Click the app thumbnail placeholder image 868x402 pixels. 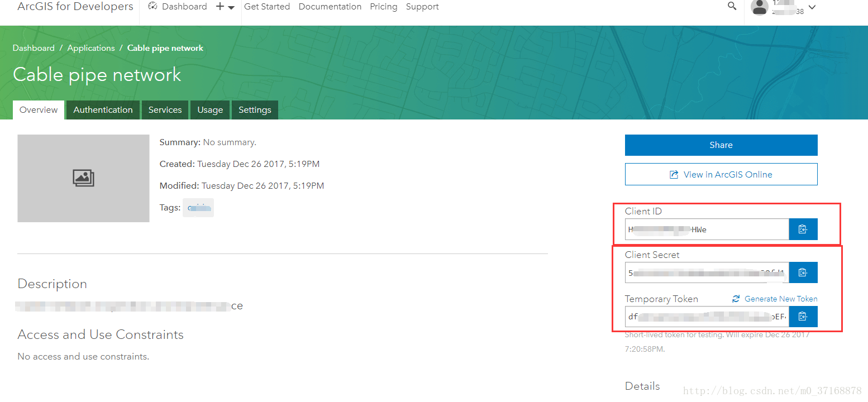click(83, 178)
